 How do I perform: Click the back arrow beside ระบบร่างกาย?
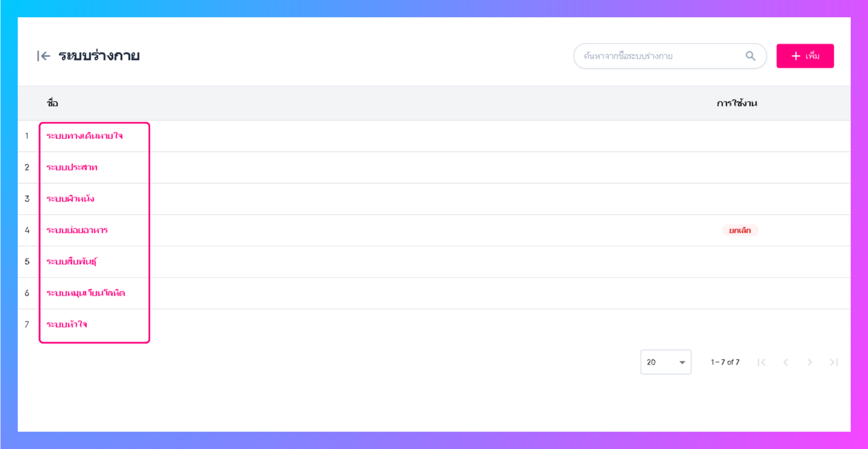43,56
